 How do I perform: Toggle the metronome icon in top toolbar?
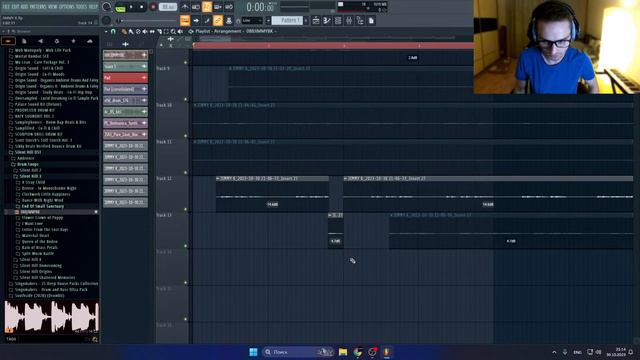point(185,7)
